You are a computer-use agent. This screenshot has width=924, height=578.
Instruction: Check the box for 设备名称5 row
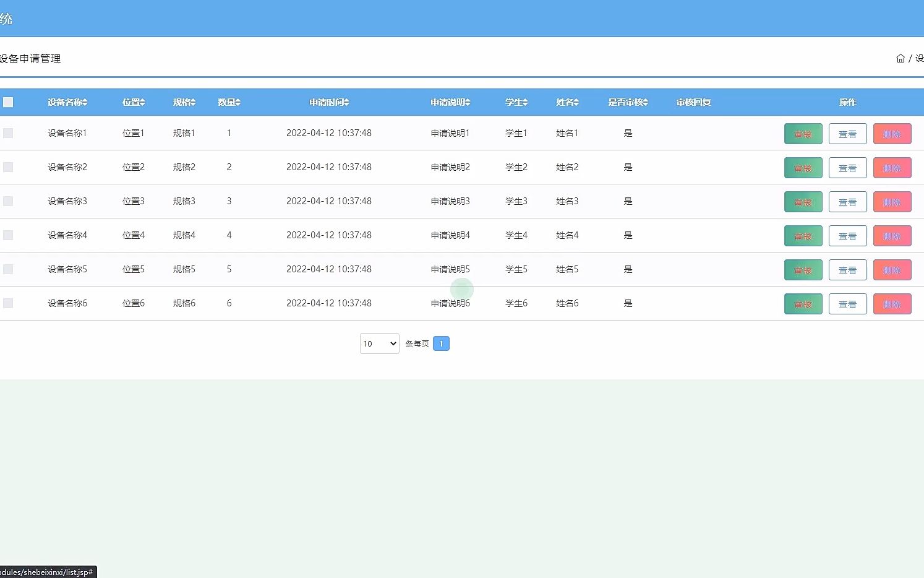[8, 269]
